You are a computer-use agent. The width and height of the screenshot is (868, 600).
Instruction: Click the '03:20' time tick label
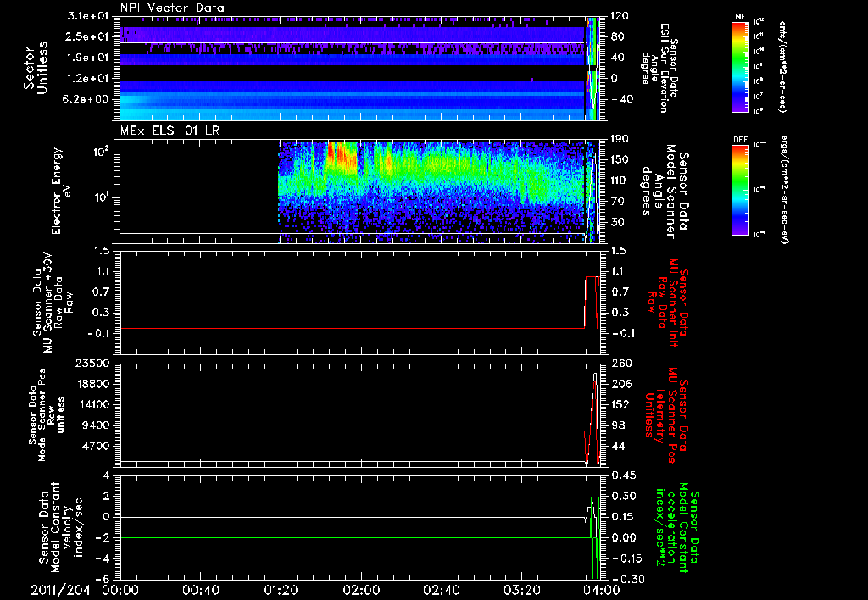521,590
